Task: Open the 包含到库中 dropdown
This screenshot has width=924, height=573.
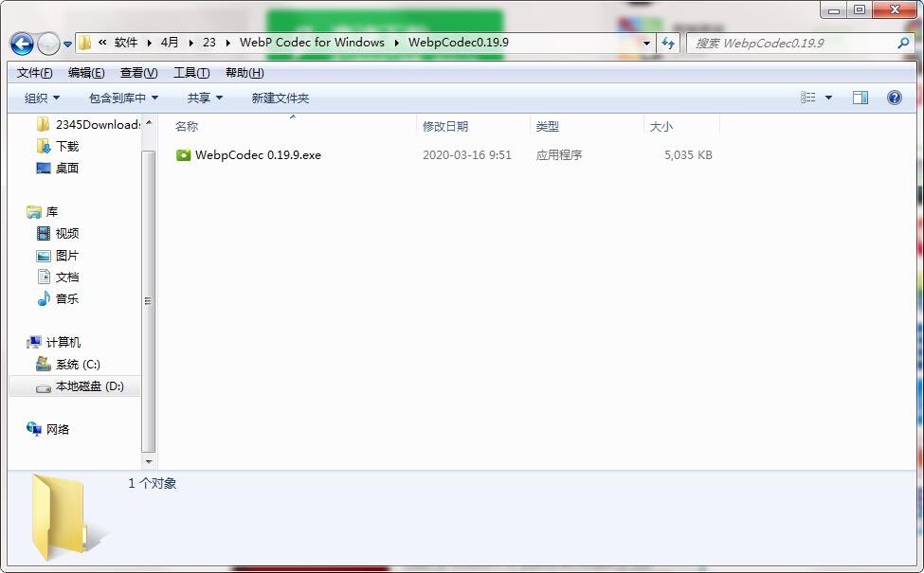Action: coord(124,98)
